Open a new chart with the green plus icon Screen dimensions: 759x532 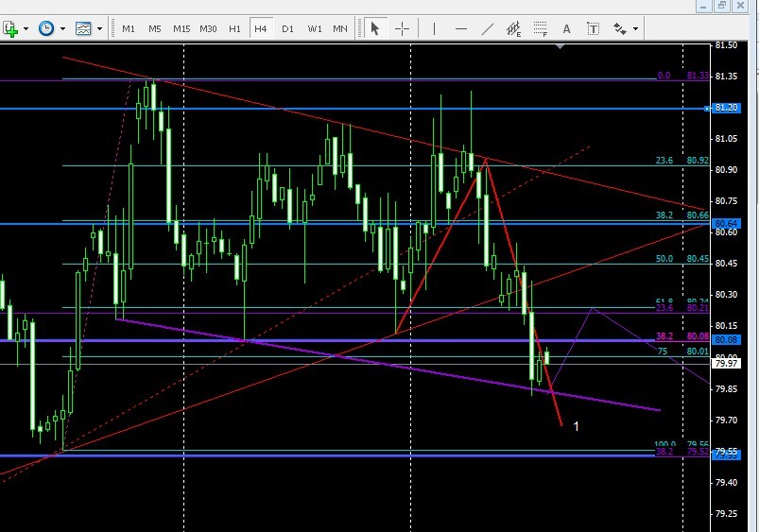pos(9,28)
